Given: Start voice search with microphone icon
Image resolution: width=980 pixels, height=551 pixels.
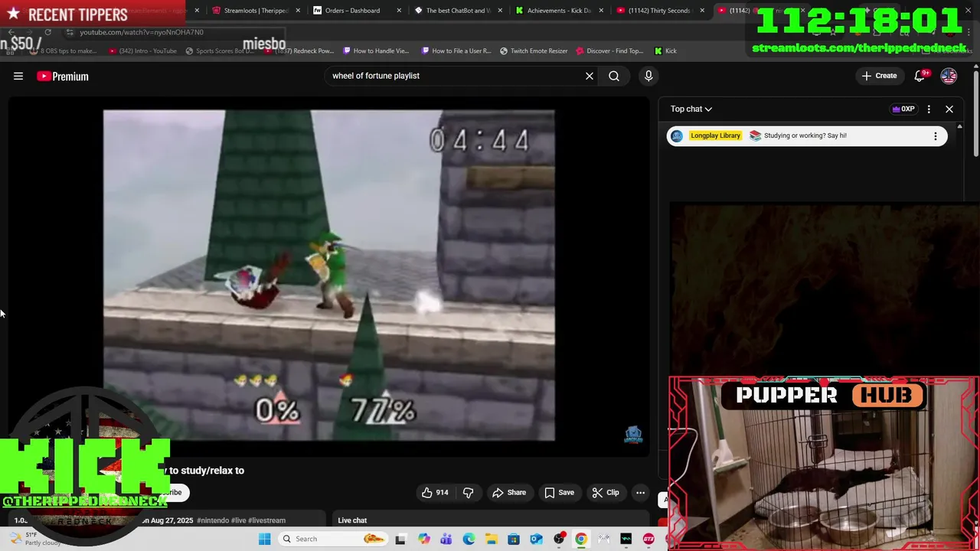Looking at the screenshot, I should [x=648, y=76].
